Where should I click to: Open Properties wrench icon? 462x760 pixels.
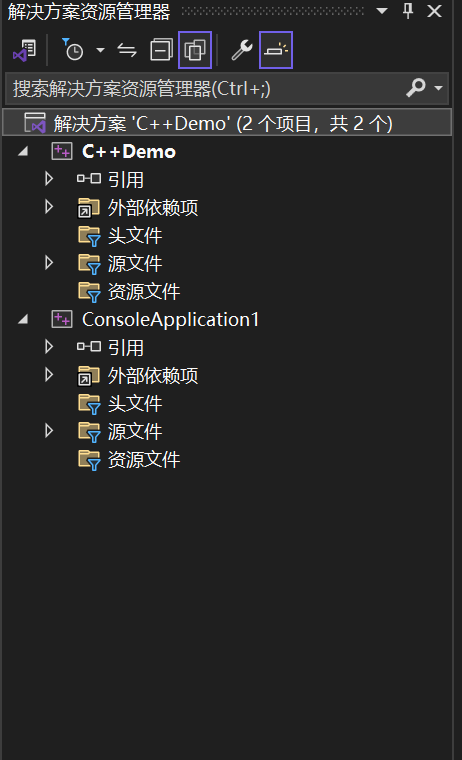click(242, 50)
